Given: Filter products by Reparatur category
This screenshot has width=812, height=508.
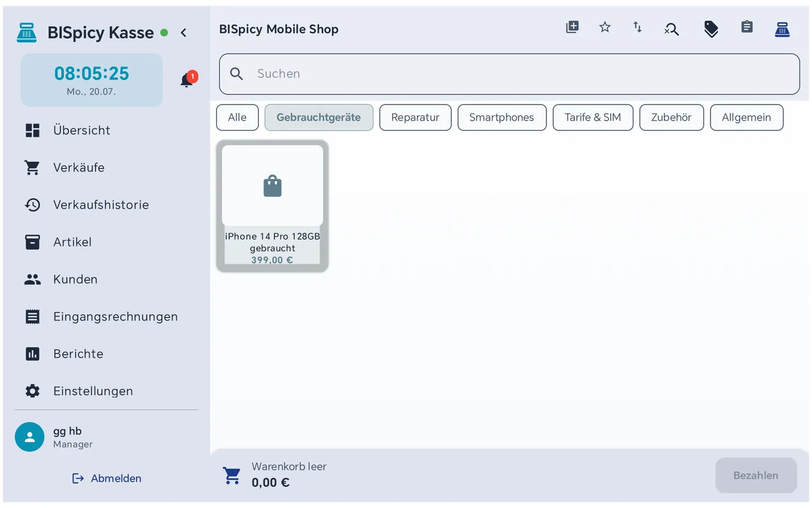Looking at the screenshot, I should pyautogui.click(x=415, y=117).
